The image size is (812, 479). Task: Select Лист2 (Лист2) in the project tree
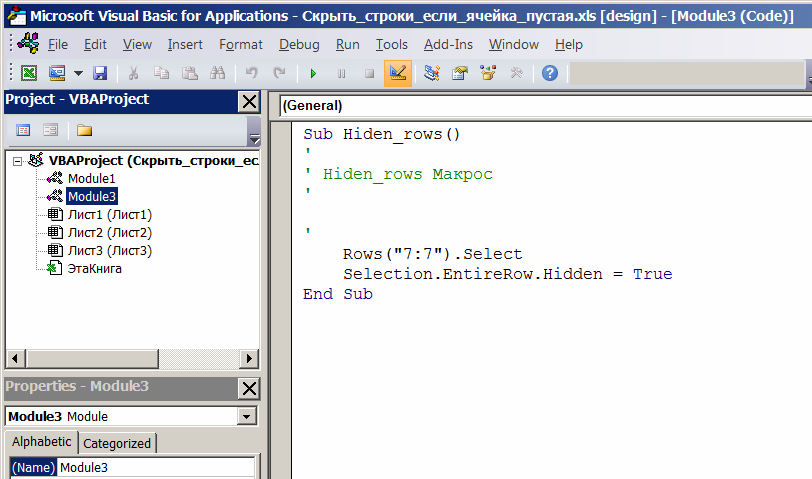tap(110, 233)
